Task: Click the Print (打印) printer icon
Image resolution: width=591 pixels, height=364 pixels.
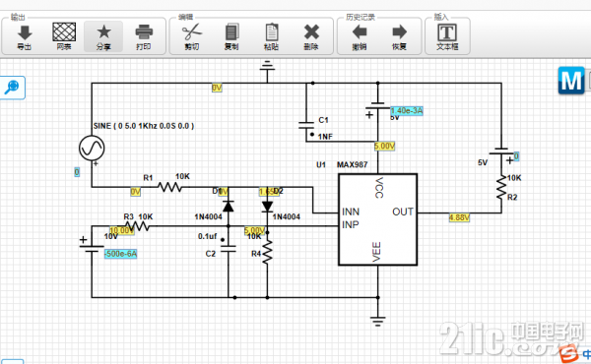Action: (x=144, y=32)
